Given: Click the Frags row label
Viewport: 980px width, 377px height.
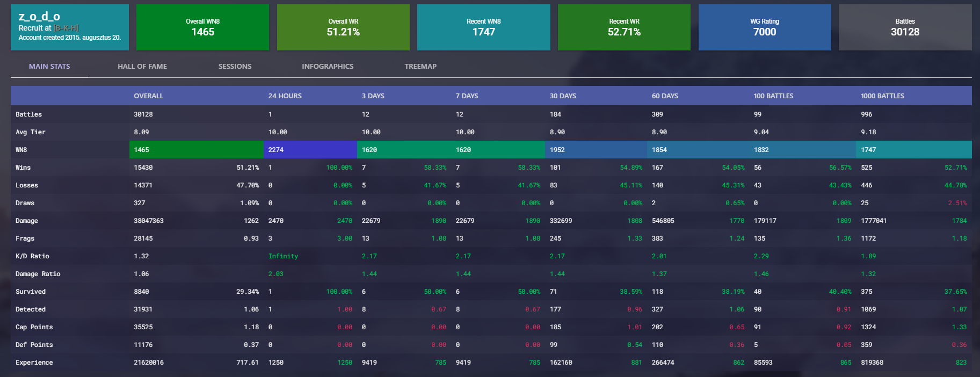Looking at the screenshot, I should 25,238.
